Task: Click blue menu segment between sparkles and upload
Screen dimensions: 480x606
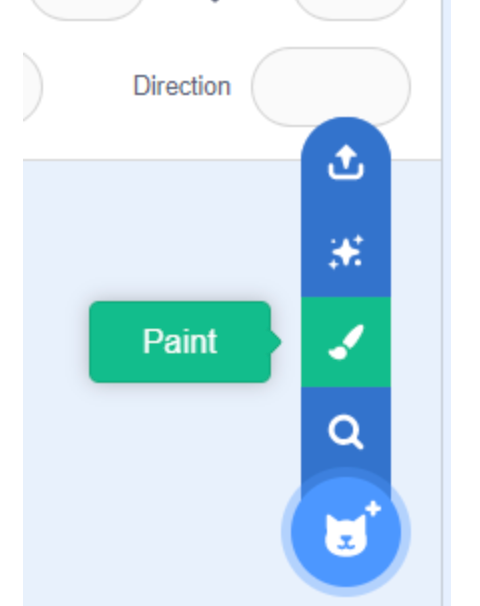Action: coord(346,207)
